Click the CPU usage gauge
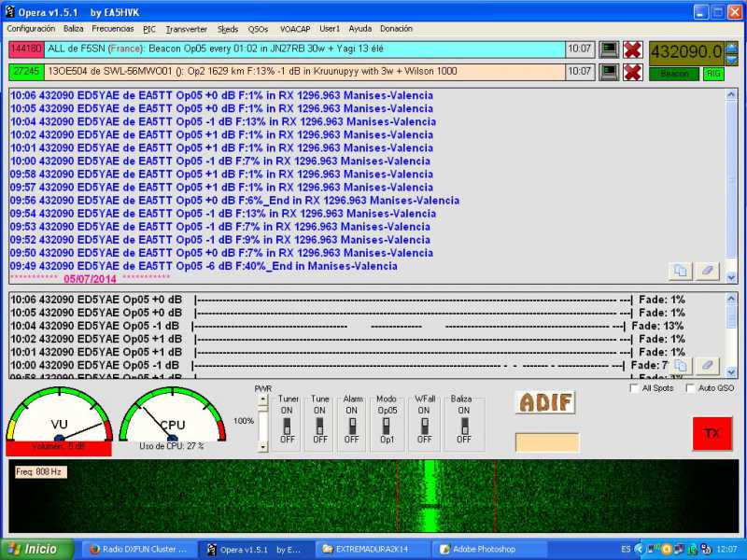Viewport: 747px width, 560px height. tap(173, 414)
